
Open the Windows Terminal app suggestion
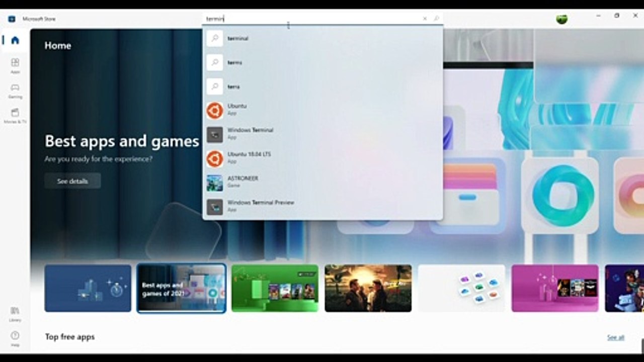coord(323,134)
